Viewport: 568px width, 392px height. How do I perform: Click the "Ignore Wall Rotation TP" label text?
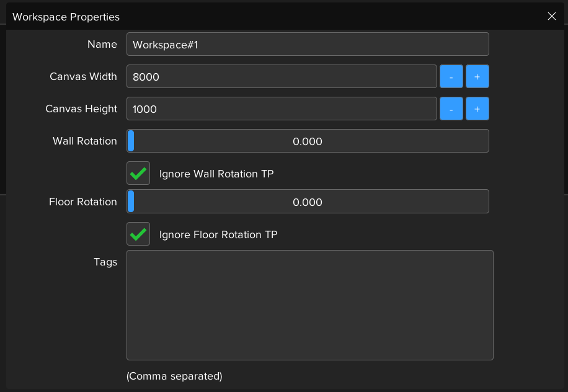216,174
